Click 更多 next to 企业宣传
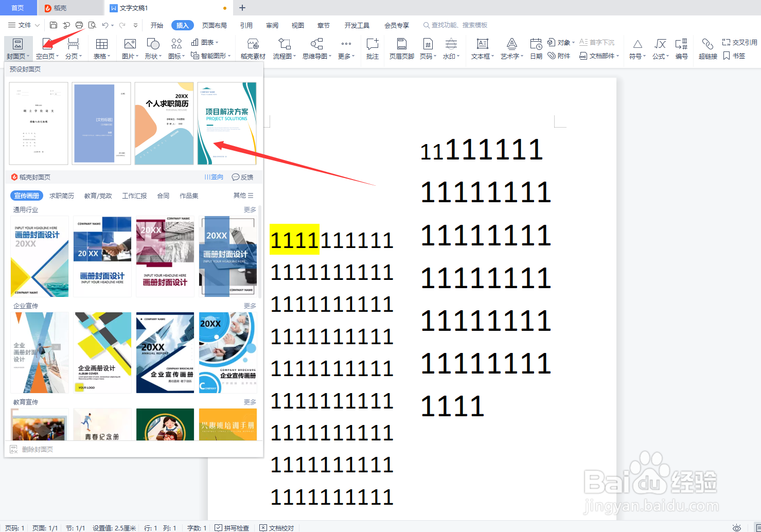 coord(250,306)
